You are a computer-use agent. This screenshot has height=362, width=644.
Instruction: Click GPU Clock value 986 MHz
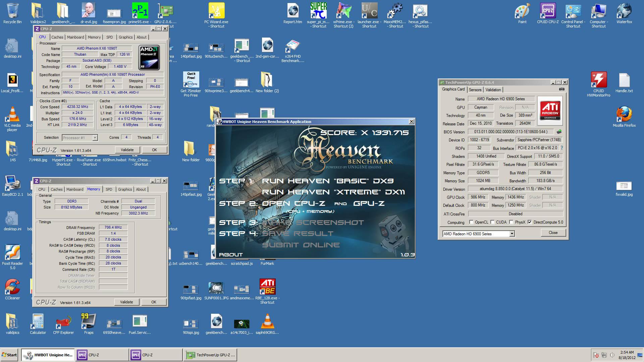478,197
